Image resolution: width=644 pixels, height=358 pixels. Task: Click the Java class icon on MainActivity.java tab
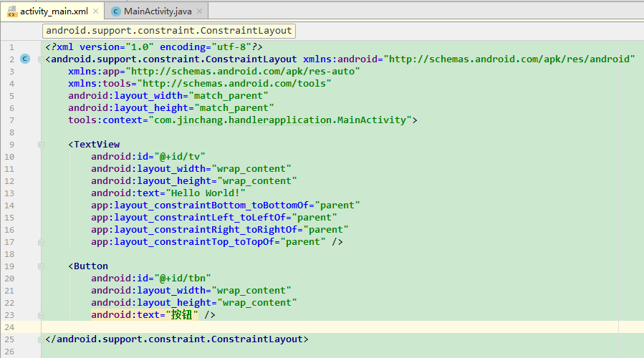point(116,11)
